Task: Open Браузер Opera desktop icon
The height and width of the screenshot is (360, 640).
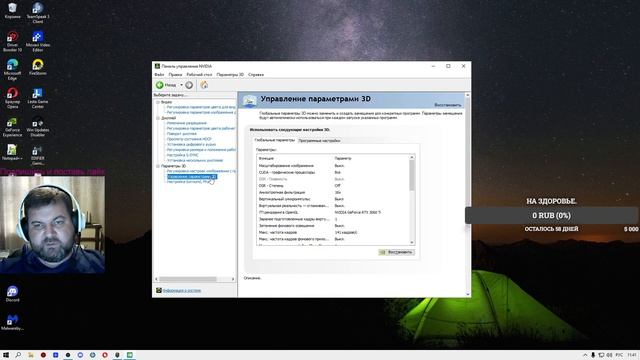Action: [12, 98]
